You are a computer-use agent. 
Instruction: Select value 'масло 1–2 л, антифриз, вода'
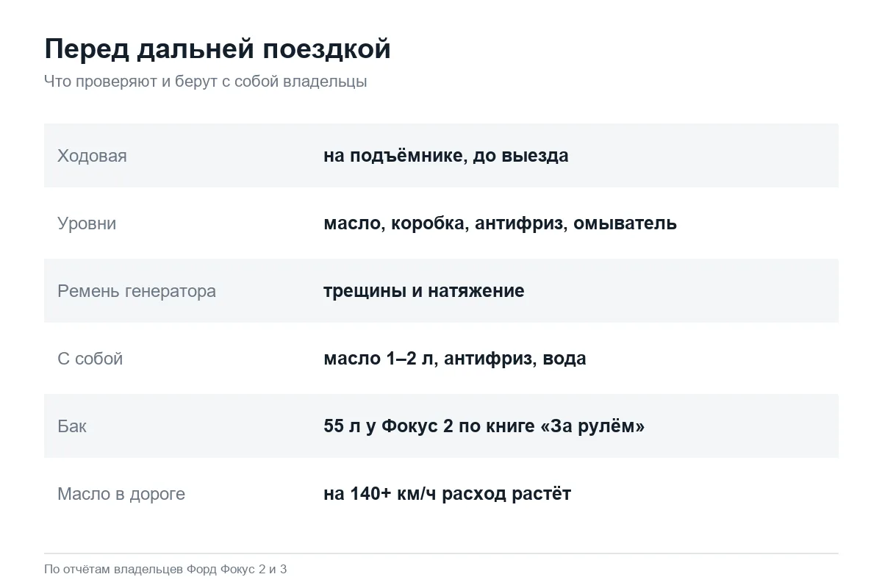(454, 359)
